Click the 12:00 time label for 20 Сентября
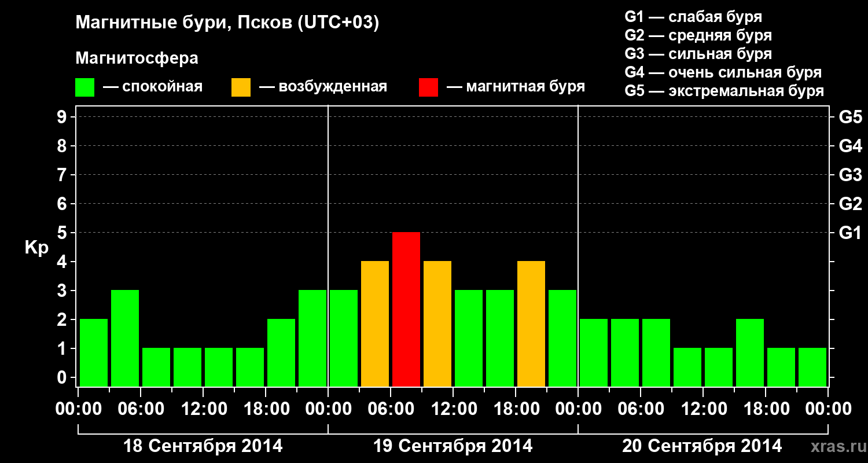This screenshot has height=463, width=868. click(x=703, y=409)
